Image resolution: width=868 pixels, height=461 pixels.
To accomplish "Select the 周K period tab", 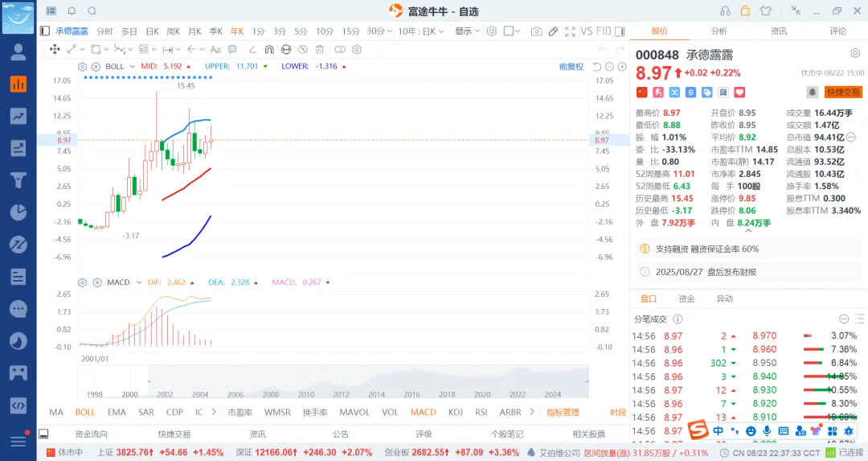I will tap(174, 31).
